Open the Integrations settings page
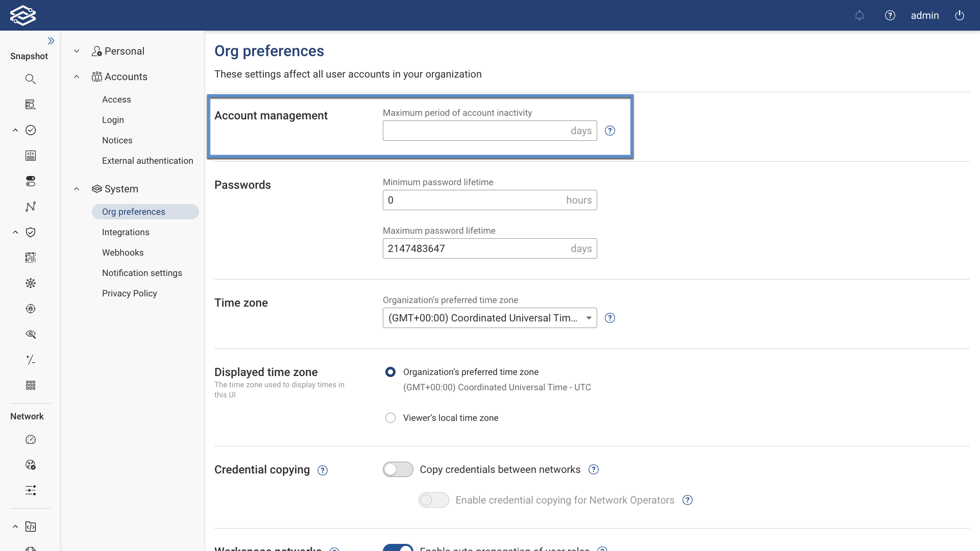This screenshot has height=551, width=980. [x=126, y=232]
